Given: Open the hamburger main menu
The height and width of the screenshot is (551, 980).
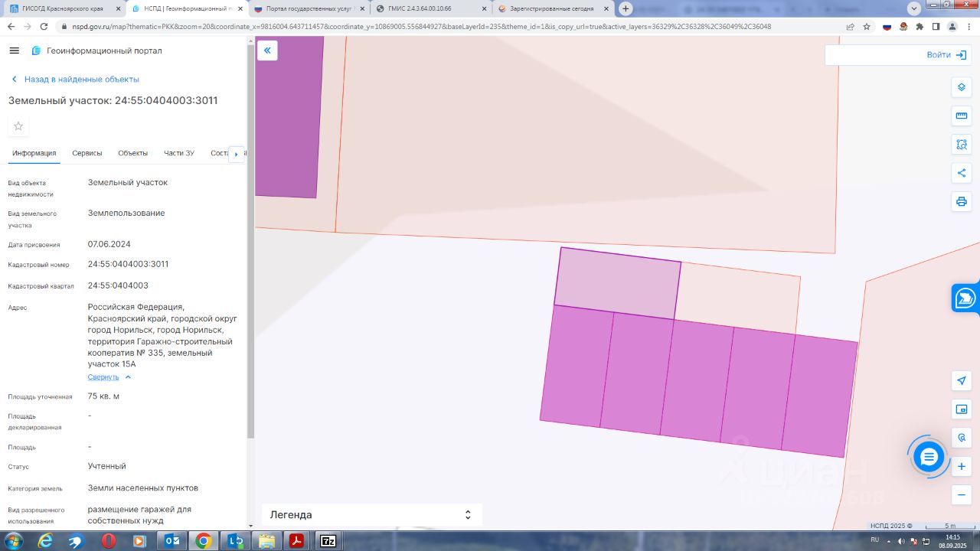Looking at the screenshot, I should pyautogui.click(x=14, y=51).
